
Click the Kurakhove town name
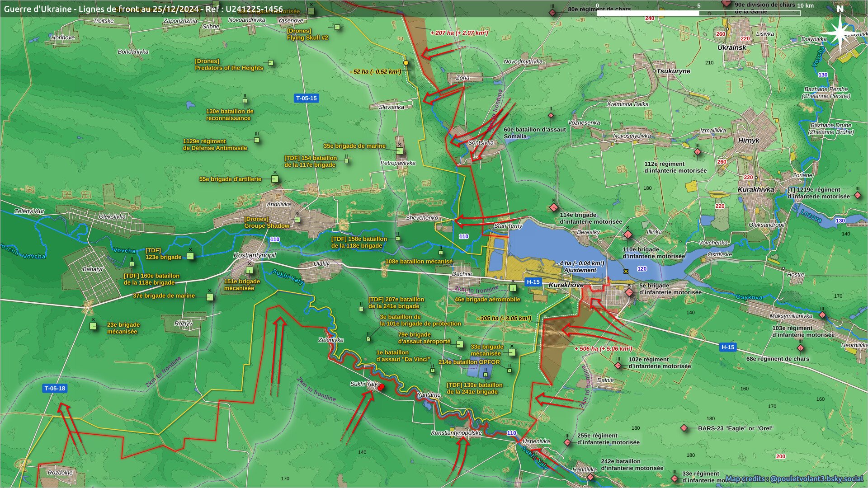pos(566,285)
